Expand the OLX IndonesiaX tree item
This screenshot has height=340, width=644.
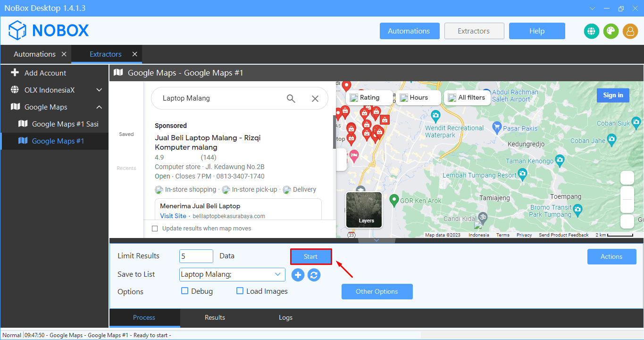pyautogui.click(x=99, y=90)
